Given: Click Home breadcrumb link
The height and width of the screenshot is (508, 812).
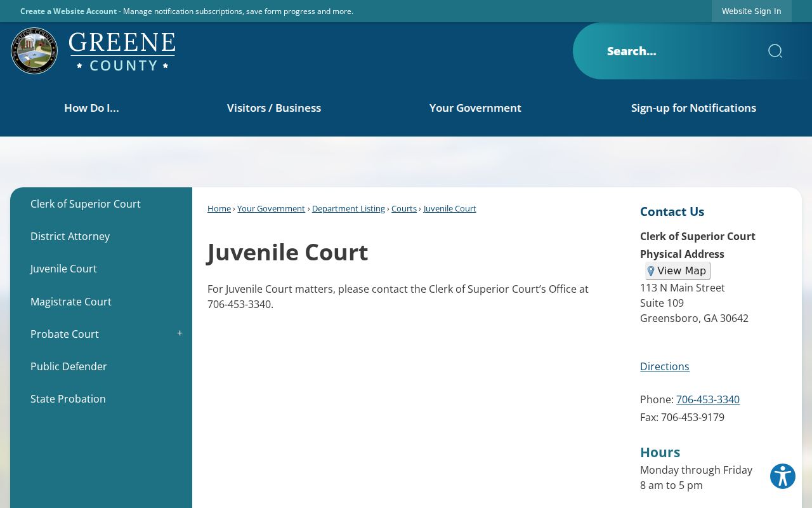Looking at the screenshot, I should coord(219,208).
